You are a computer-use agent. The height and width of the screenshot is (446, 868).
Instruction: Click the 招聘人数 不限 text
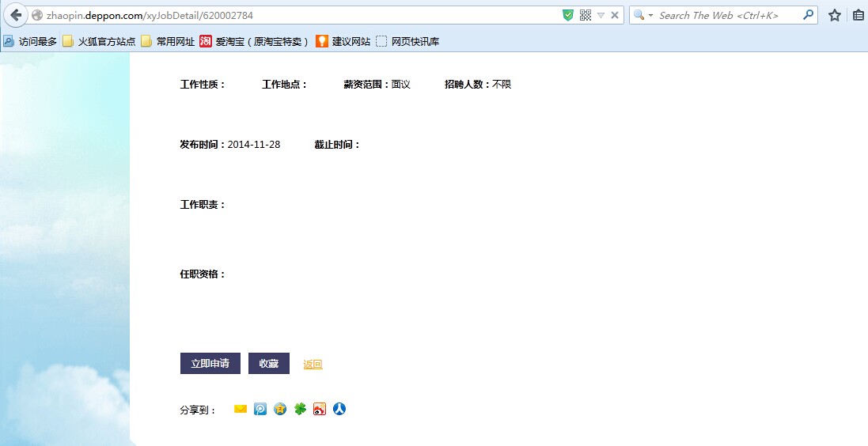478,84
